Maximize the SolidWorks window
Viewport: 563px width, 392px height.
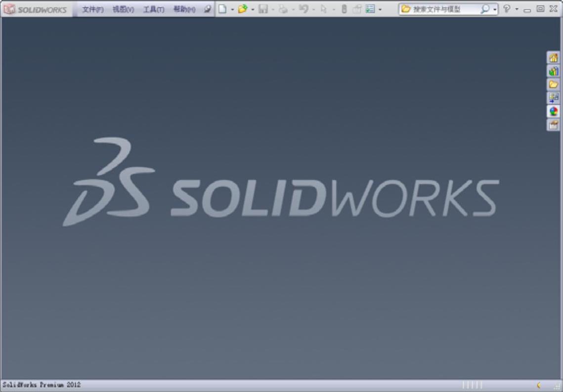point(540,9)
